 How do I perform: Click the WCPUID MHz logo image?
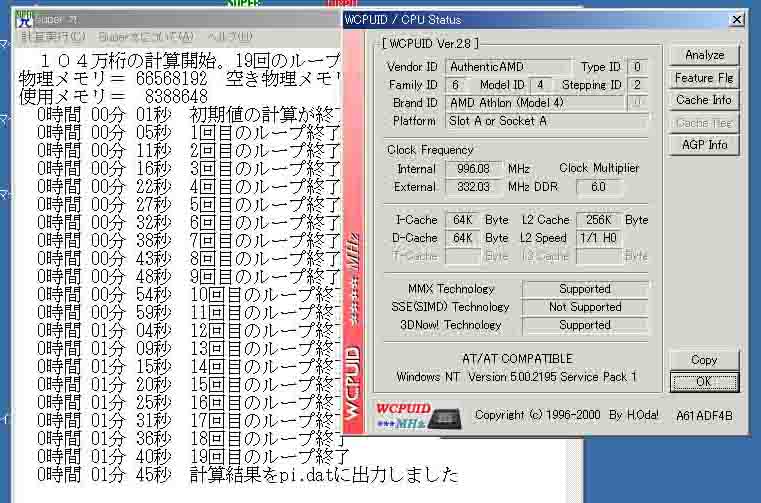click(x=418, y=416)
